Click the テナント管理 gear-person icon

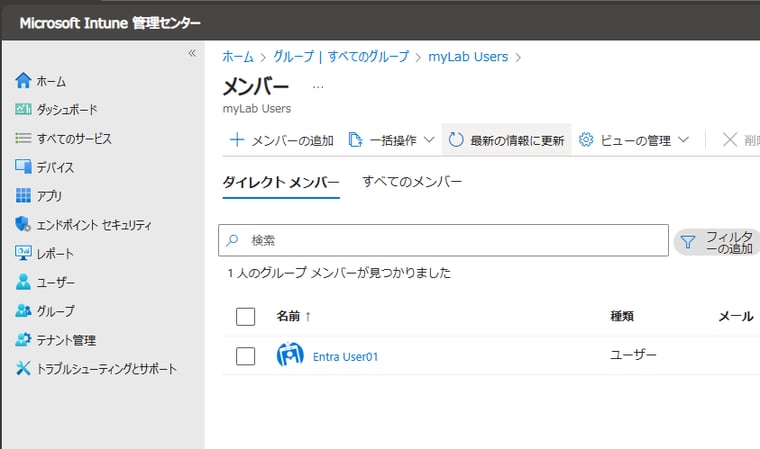pyautogui.click(x=23, y=339)
